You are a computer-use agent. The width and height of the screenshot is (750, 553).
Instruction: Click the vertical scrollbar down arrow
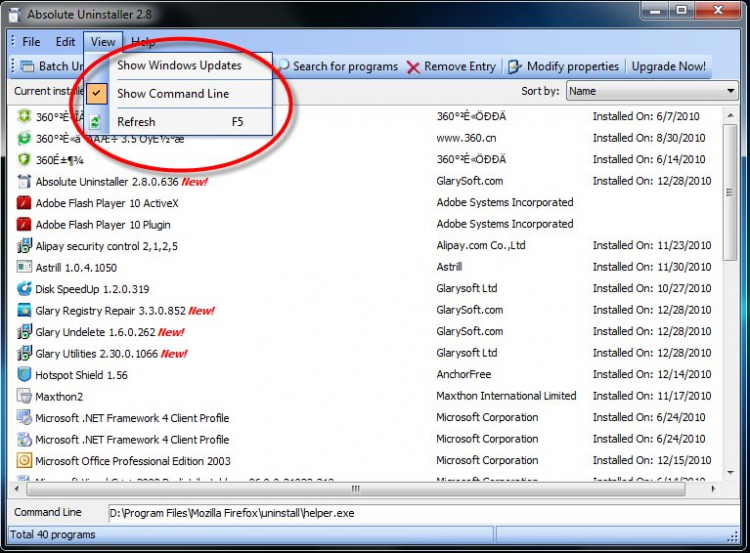click(730, 473)
